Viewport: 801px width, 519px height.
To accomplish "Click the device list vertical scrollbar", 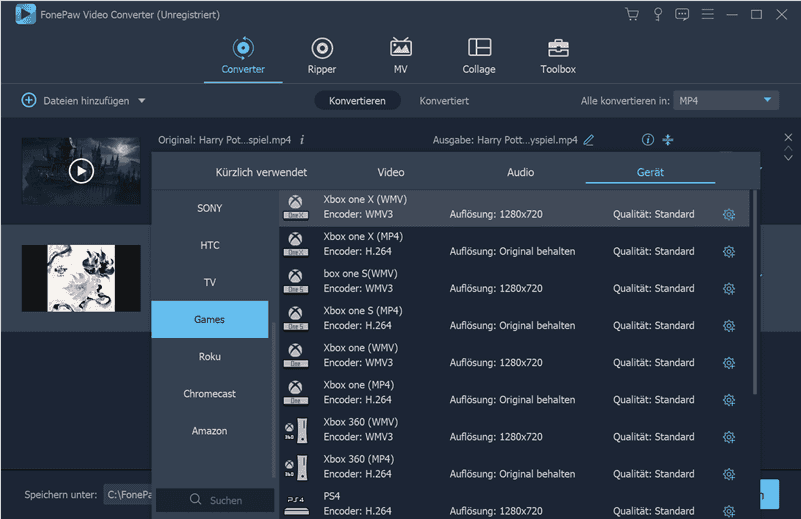I will [755, 292].
